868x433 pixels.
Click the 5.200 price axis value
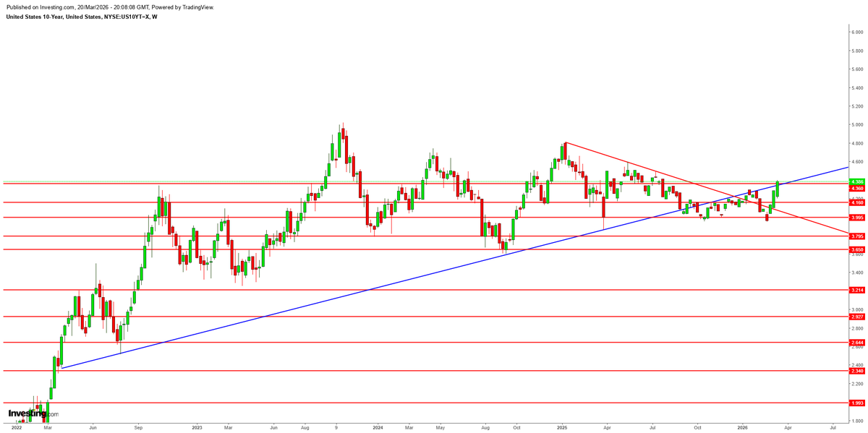[857, 106]
